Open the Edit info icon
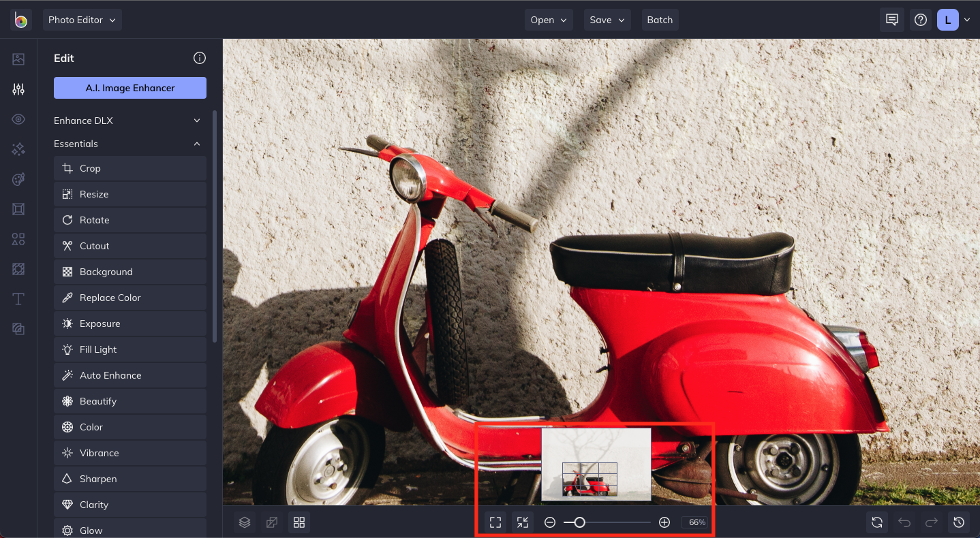This screenshot has height=538, width=980. 200,58
